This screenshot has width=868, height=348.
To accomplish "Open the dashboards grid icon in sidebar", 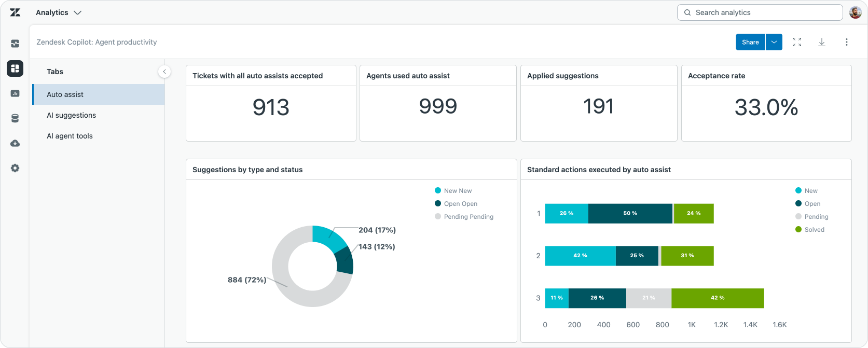I will [15, 68].
